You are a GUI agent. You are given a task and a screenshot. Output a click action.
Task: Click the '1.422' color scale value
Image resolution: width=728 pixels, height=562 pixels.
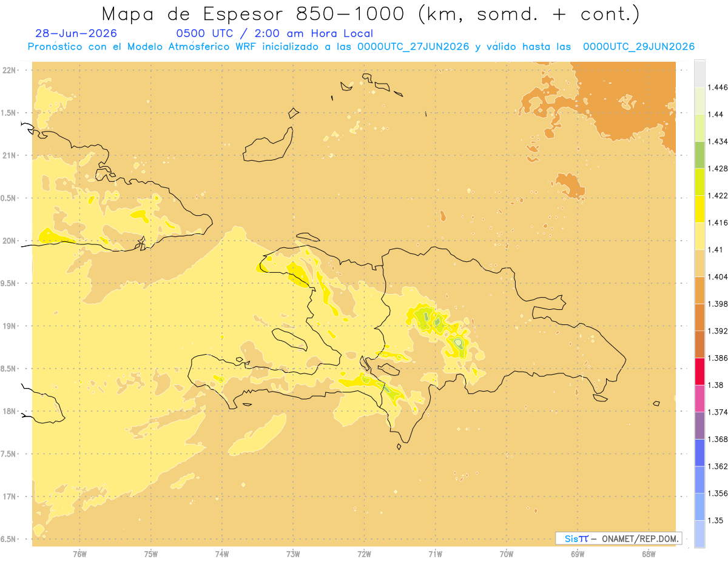click(x=718, y=196)
